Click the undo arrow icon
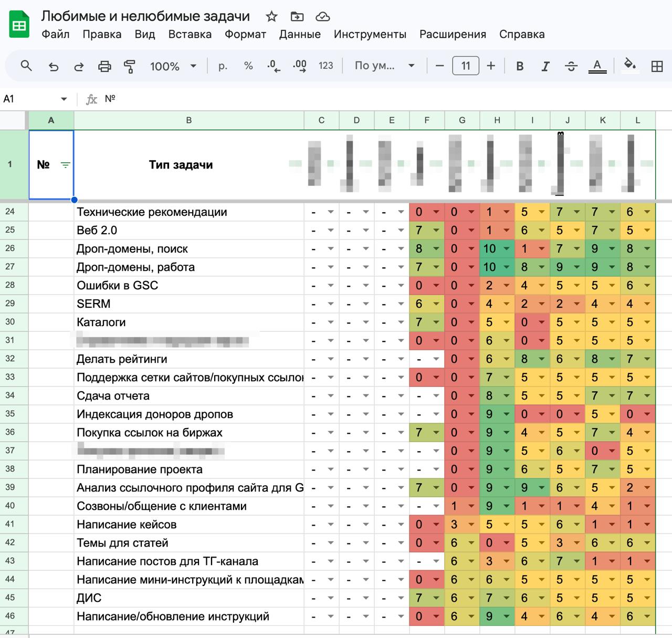Viewport: 672px width, 638px height. (x=53, y=66)
